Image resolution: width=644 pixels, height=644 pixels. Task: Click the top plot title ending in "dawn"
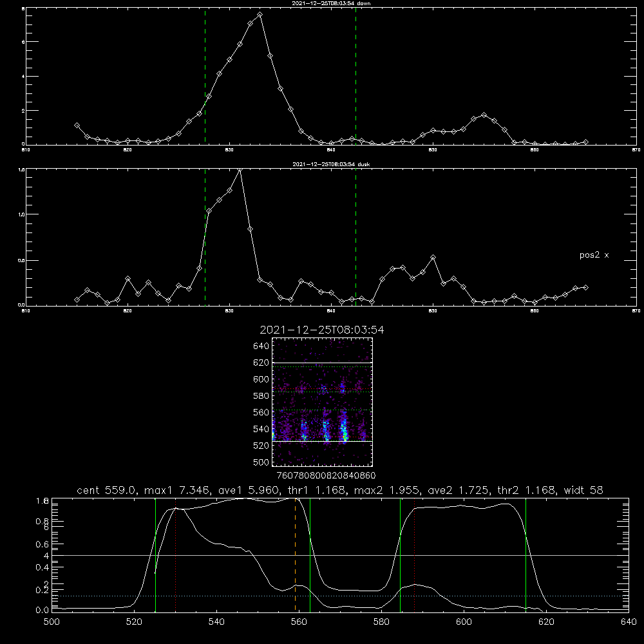[x=331, y=3]
